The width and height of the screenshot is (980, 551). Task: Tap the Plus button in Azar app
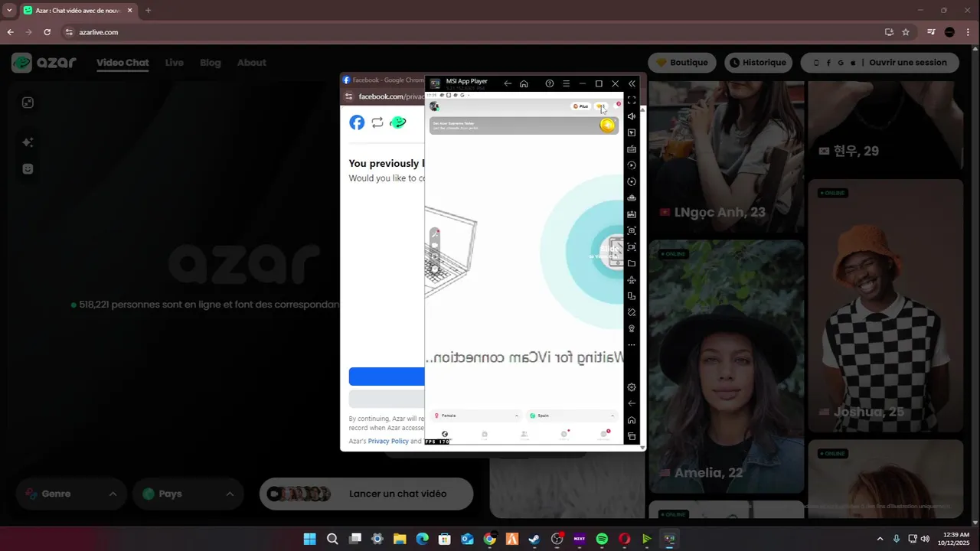click(580, 106)
